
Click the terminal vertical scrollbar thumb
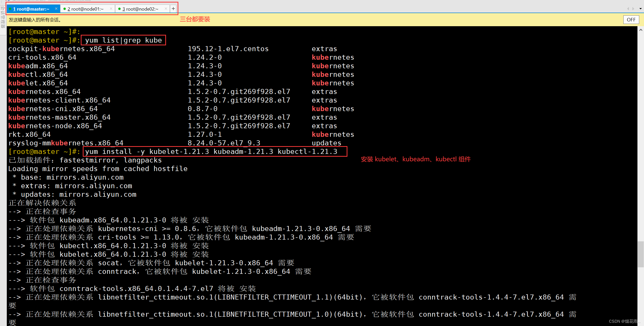[640, 254]
